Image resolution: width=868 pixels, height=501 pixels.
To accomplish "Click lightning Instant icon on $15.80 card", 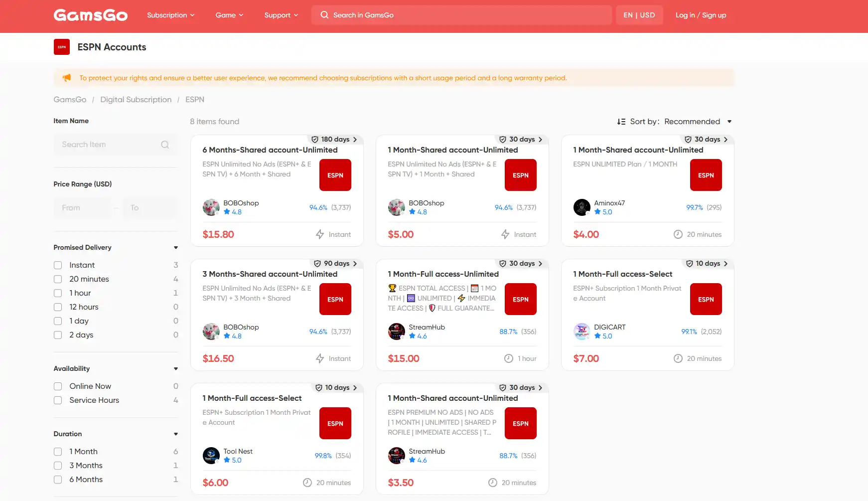I will (x=320, y=234).
